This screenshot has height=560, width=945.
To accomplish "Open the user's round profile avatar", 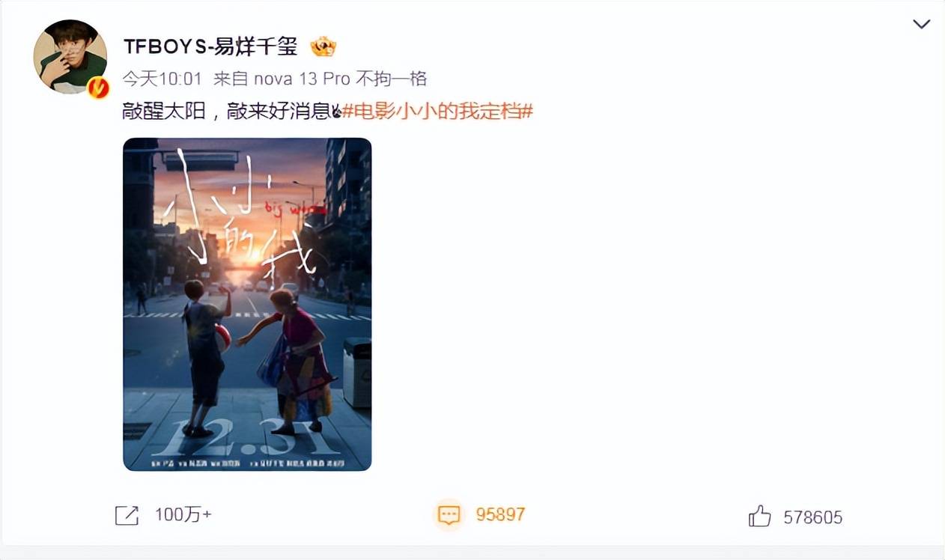I will pos(70,57).
